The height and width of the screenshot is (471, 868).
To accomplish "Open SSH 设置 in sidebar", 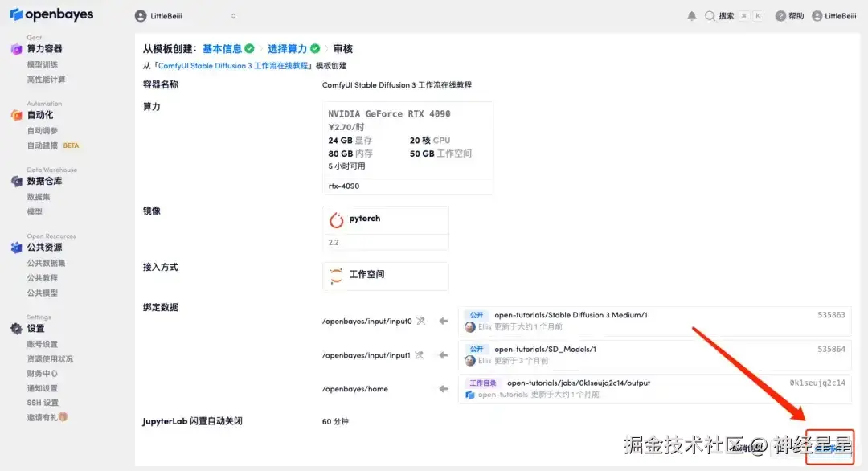I will click(x=43, y=403).
